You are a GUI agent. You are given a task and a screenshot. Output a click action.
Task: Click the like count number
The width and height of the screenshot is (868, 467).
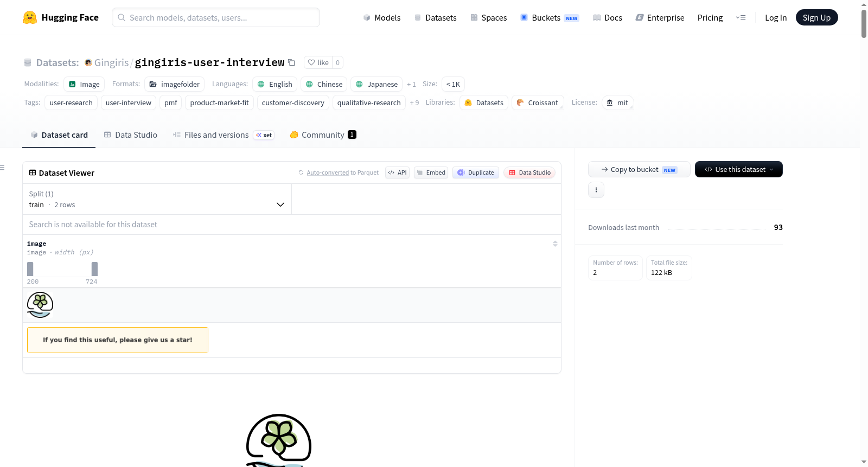click(337, 62)
